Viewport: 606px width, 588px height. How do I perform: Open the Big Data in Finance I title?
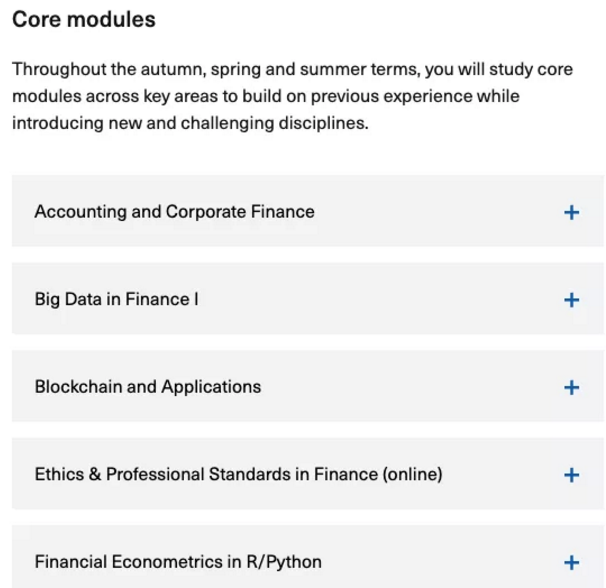(x=116, y=299)
